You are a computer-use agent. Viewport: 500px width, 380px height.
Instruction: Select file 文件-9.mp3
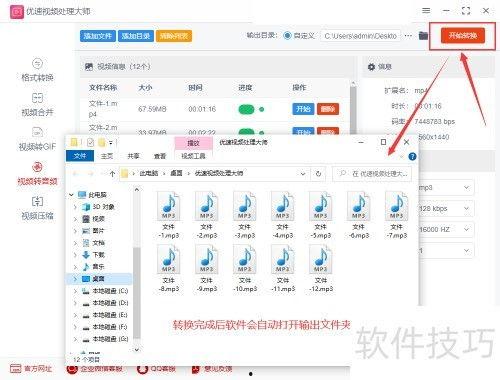(207, 269)
